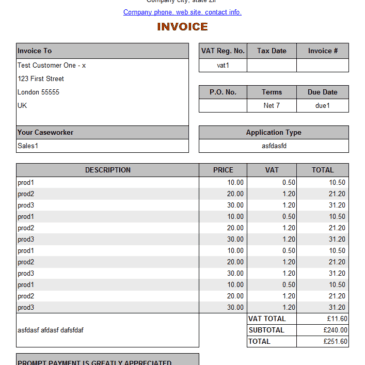Click the VAT column header
The image size is (365, 365).
272,170
